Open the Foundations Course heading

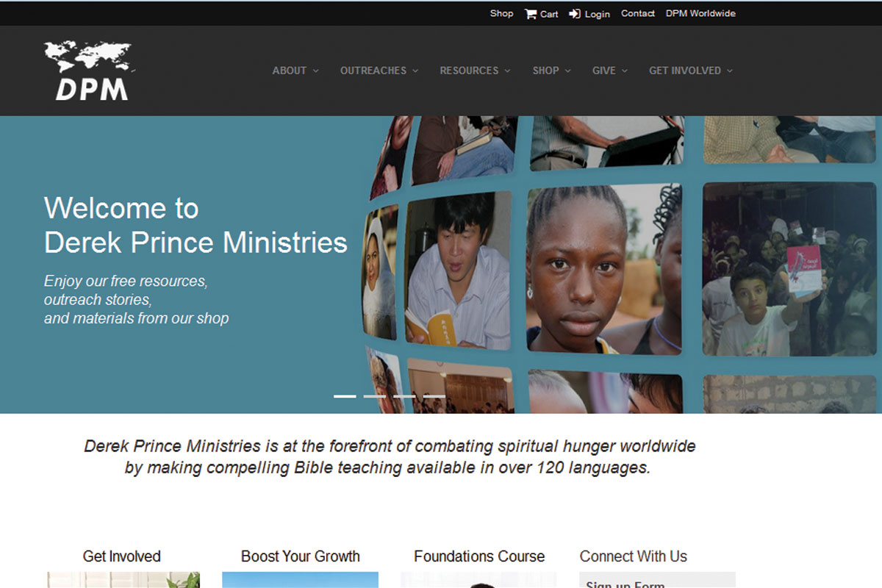(x=479, y=556)
